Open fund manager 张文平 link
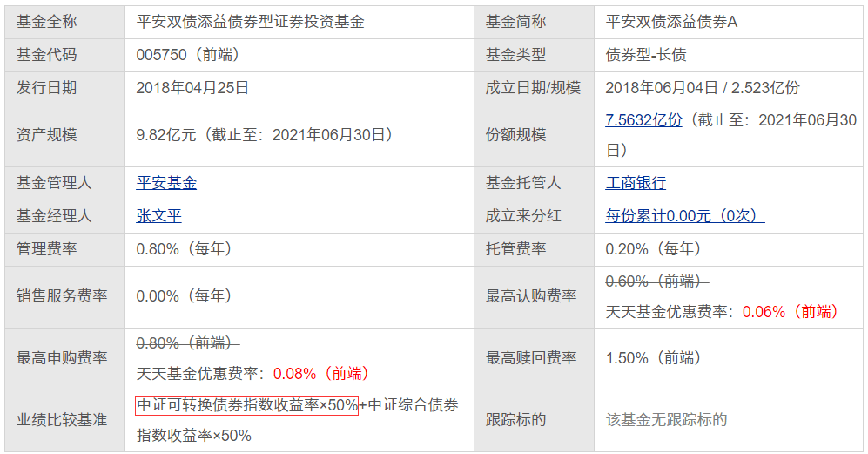Screen dimensions: 868x454 point(158,215)
